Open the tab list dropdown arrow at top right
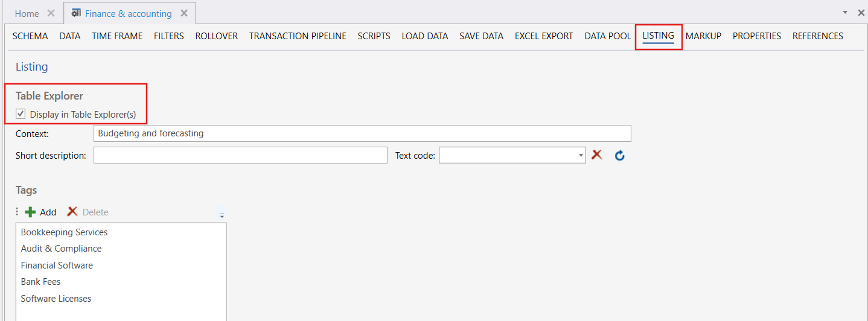The image size is (868, 321). coord(844,12)
